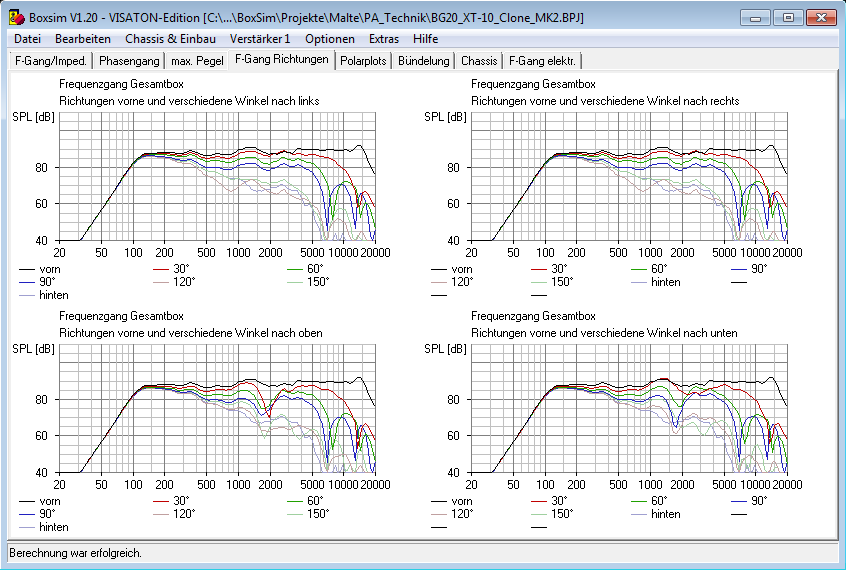846x570 pixels.
Task: Open the F-Gang elektr. tab
Action: click(543, 61)
